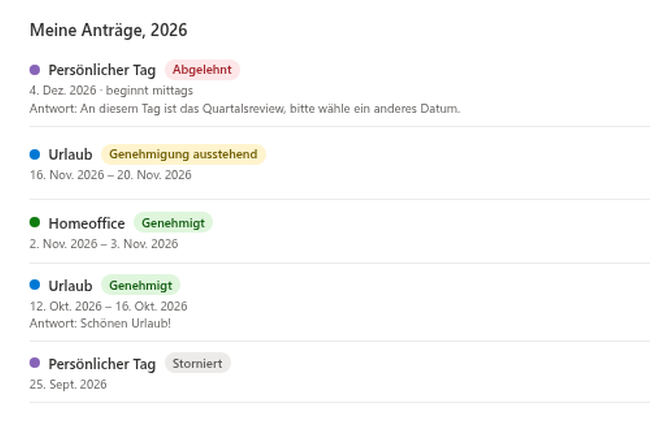Select the date range 2. Nov. – 3. Nov. 2026
The width and height of the screenshot is (660, 440).
pyautogui.click(x=104, y=244)
